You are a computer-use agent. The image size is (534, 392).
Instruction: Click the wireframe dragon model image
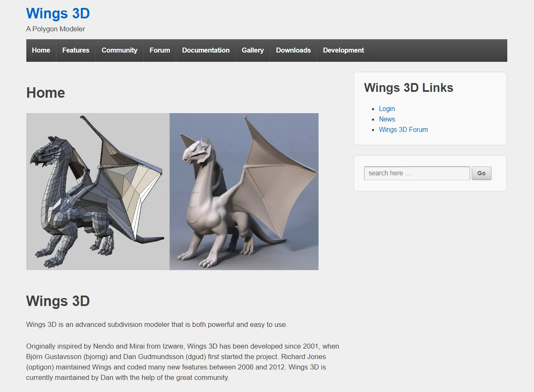[x=98, y=191]
